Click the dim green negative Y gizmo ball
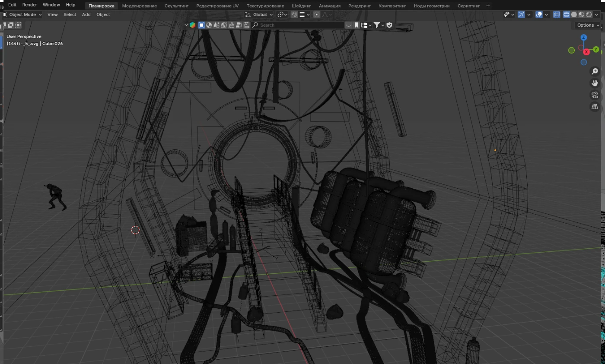605x364 pixels. click(x=571, y=51)
